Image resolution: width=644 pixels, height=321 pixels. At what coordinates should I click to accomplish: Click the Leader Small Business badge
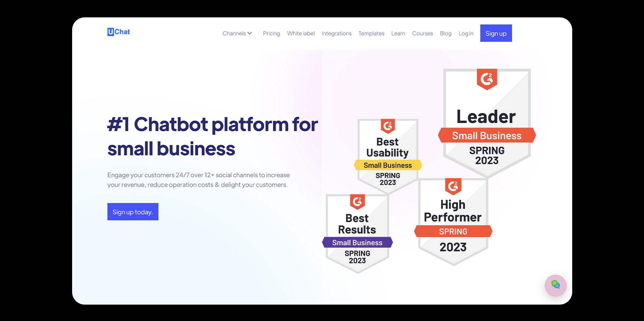point(487,123)
